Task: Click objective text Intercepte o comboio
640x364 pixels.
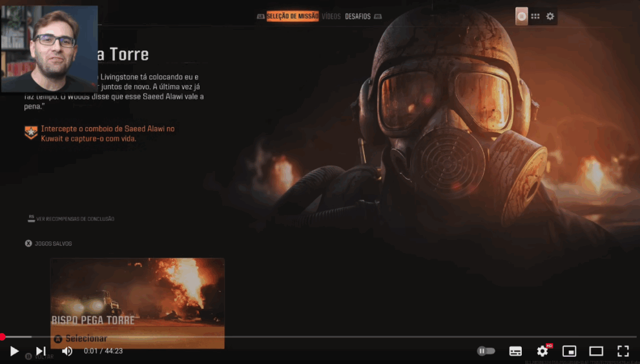Action: pyautogui.click(x=108, y=134)
